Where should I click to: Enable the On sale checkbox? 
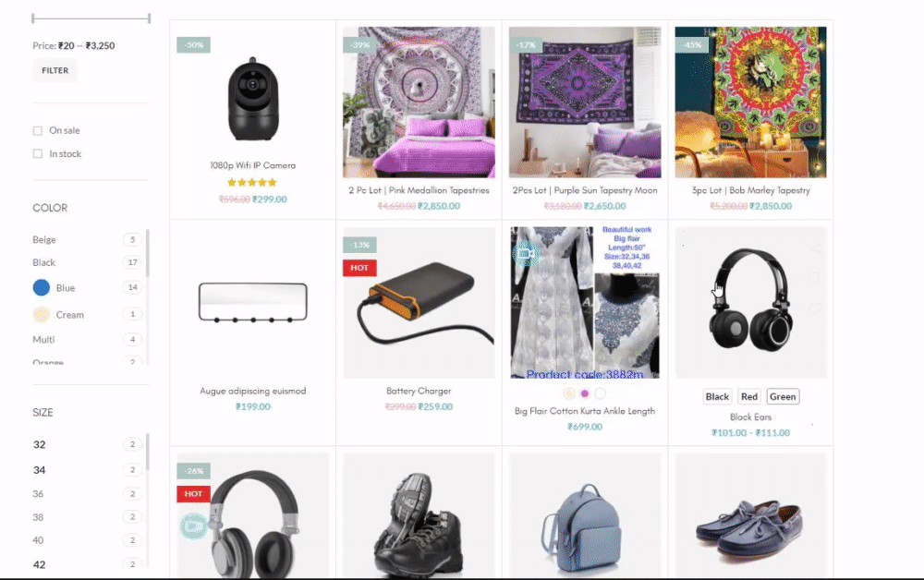pyautogui.click(x=38, y=131)
